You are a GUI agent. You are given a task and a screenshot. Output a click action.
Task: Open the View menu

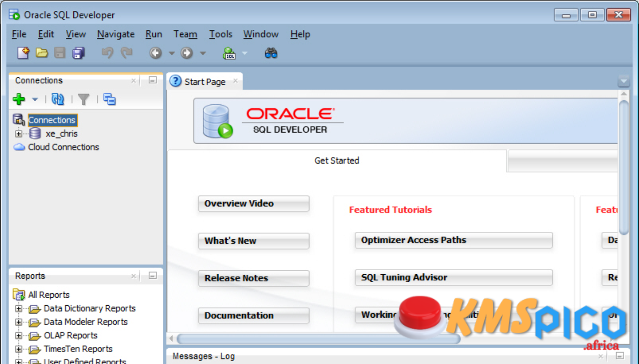[76, 34]
